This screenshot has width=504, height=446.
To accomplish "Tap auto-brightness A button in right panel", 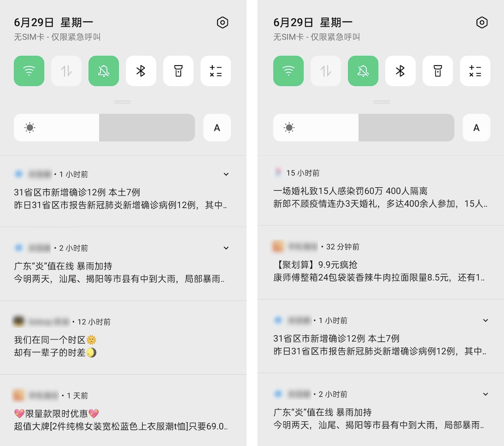I will tap(476, 127).
